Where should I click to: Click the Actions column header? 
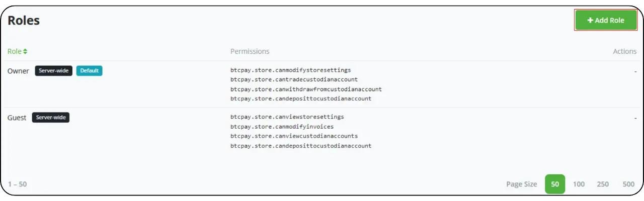click(x=624, y=51)
